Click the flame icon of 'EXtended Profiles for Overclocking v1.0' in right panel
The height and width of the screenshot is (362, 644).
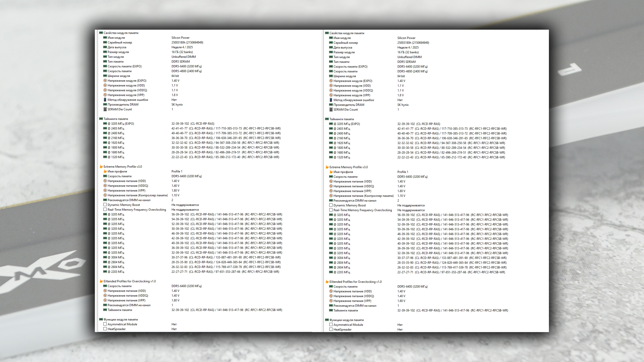click(x=327, y=282)
